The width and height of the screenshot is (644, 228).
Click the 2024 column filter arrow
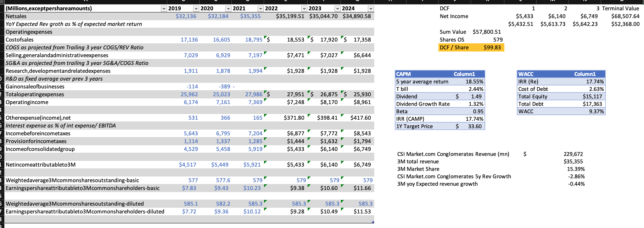(x=370, y=9)
